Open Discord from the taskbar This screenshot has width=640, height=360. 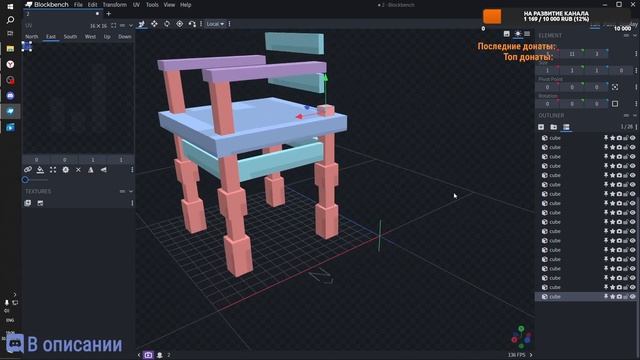tap(11, 96)
